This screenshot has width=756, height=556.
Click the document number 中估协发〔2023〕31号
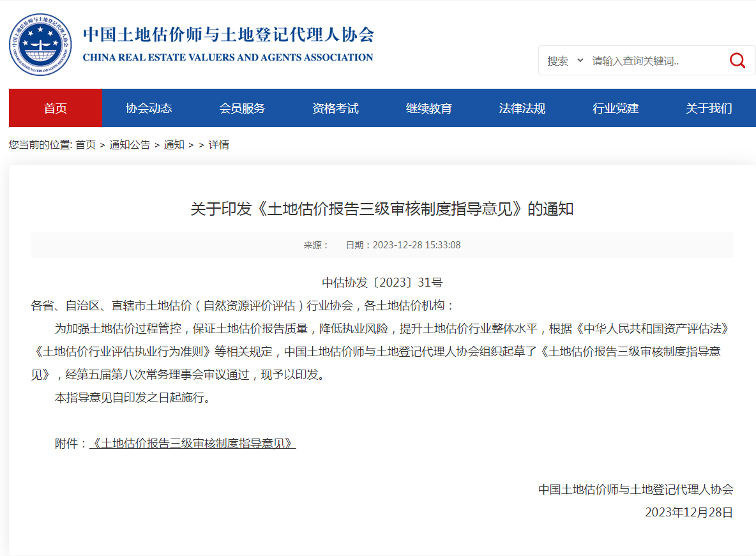tap(382, 283)
